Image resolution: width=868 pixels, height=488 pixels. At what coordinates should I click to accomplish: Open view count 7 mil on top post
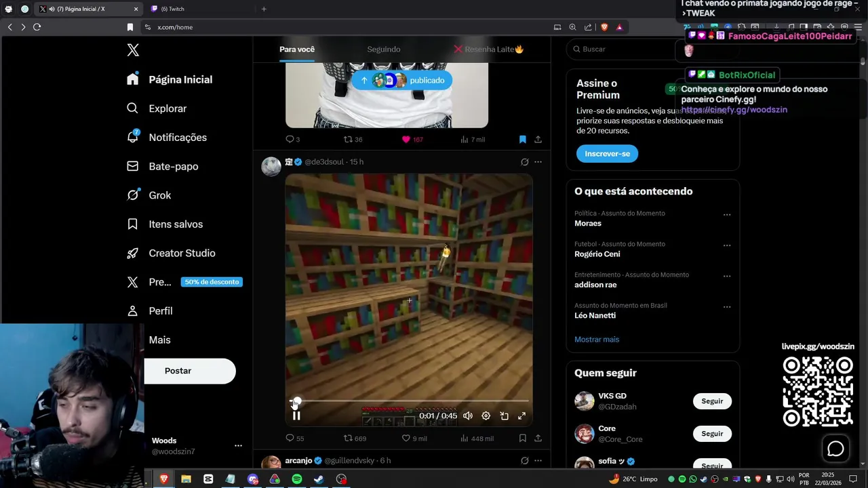pos(473,139)
